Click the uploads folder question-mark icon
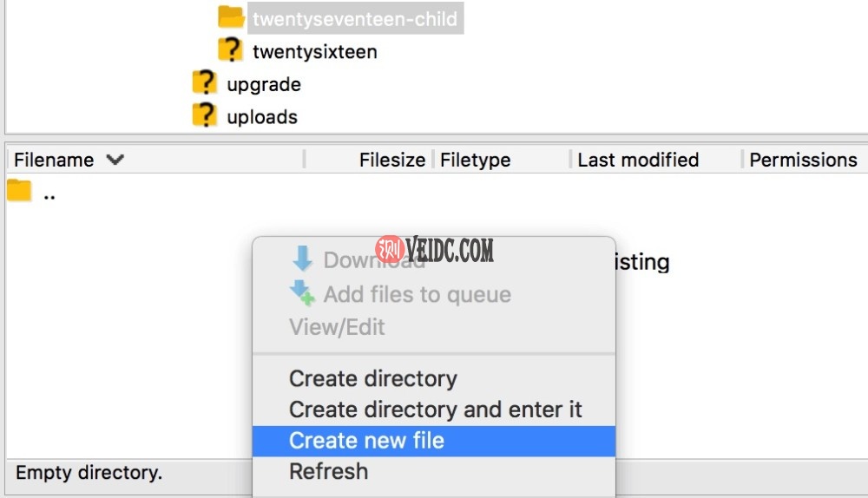The image size is (868, 498). pyautogui.click(x=204, y=115)
